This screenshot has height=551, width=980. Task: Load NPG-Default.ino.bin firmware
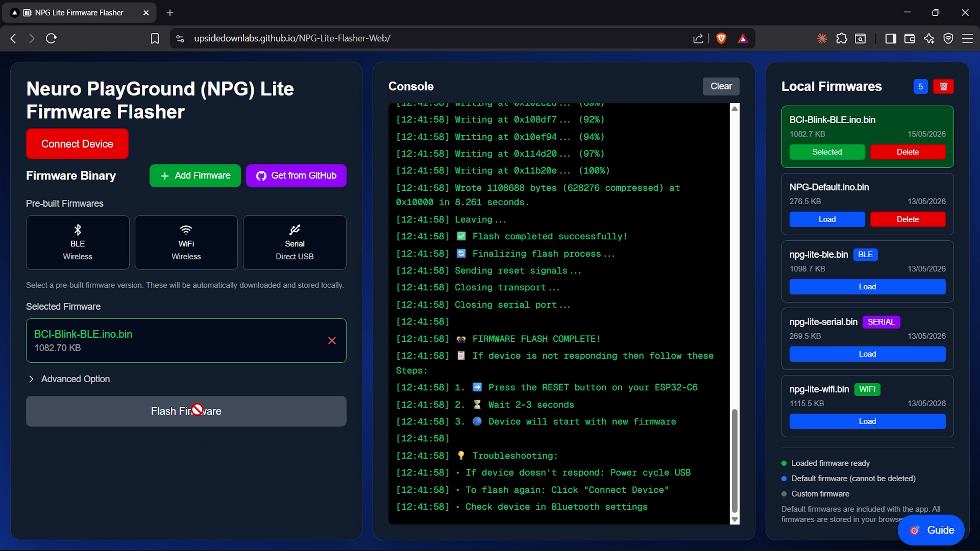tap(827, 219)
